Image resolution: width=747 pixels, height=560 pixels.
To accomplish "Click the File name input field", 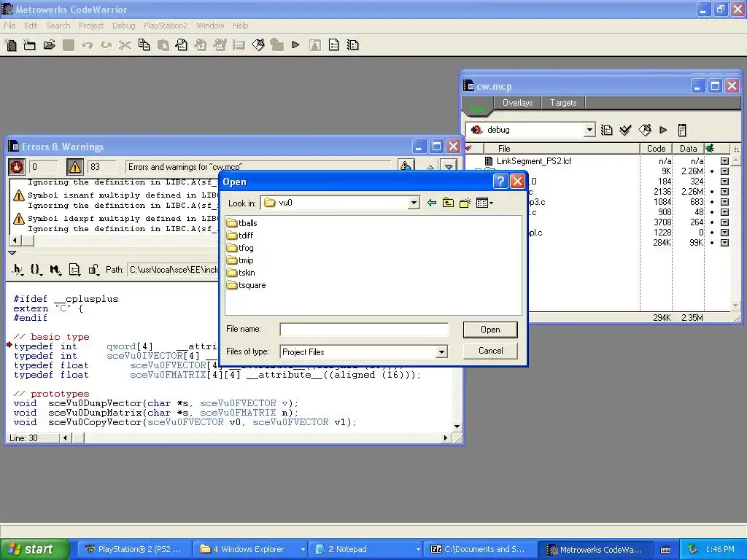I will point(364,330).
